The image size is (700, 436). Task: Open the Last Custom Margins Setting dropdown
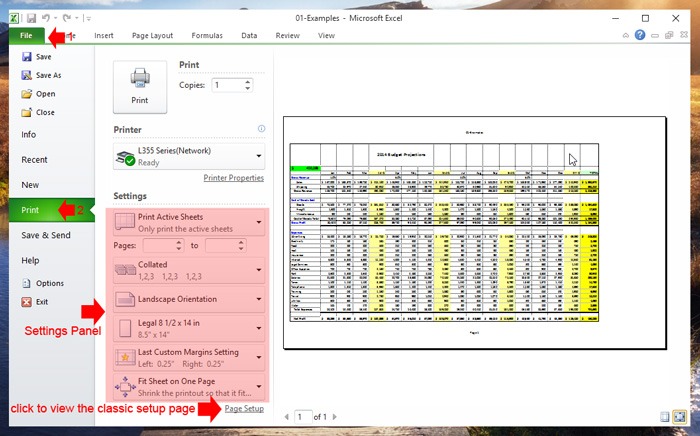(x=189, y=357)
